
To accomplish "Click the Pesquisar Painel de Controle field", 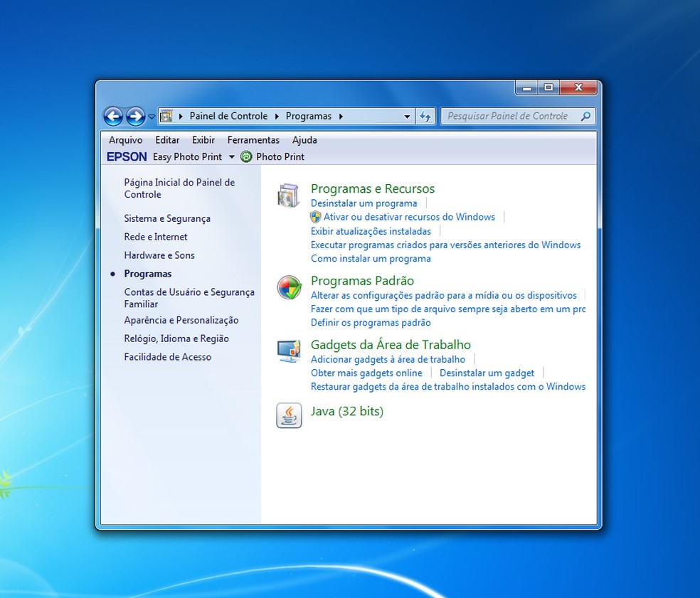I will (x=508, y=116).
